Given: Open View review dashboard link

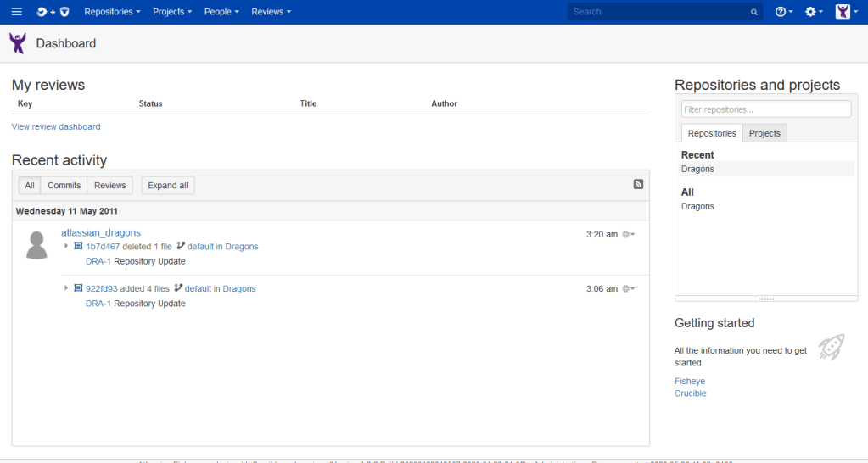Looking at the screenshot, I should pyautogui.click(x=56, y=126).
